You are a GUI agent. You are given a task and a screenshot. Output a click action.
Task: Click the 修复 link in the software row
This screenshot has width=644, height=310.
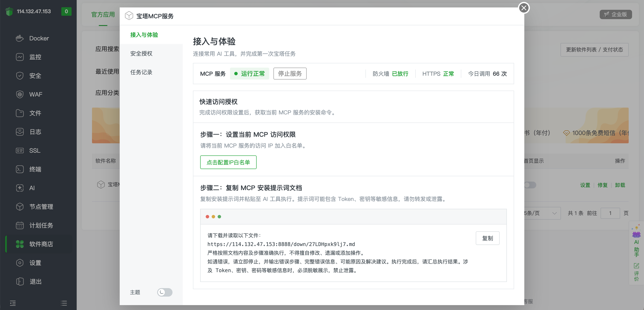pos(602,185)
